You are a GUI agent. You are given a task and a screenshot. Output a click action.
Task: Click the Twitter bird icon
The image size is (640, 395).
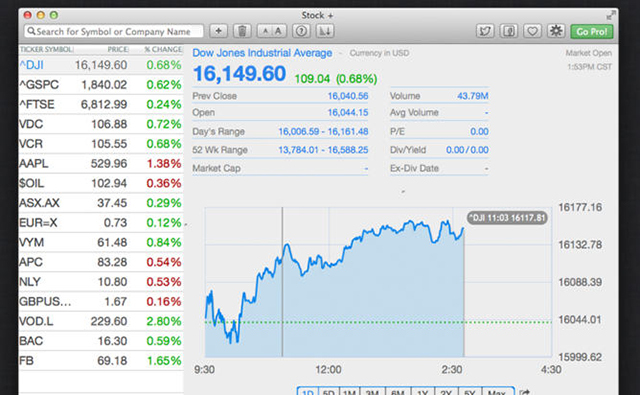pyautogui.click(x=485, y=31)
